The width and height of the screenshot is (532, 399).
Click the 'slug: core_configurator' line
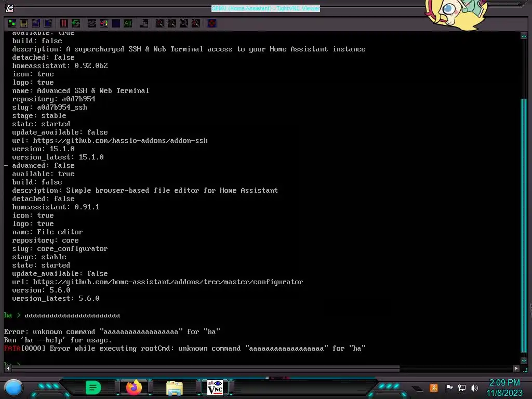coord(60,249)
